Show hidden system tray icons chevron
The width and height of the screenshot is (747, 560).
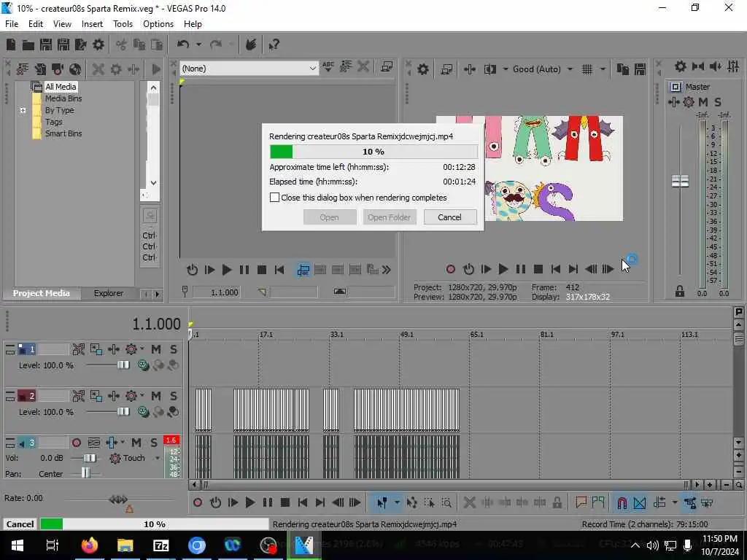(635, 545)
